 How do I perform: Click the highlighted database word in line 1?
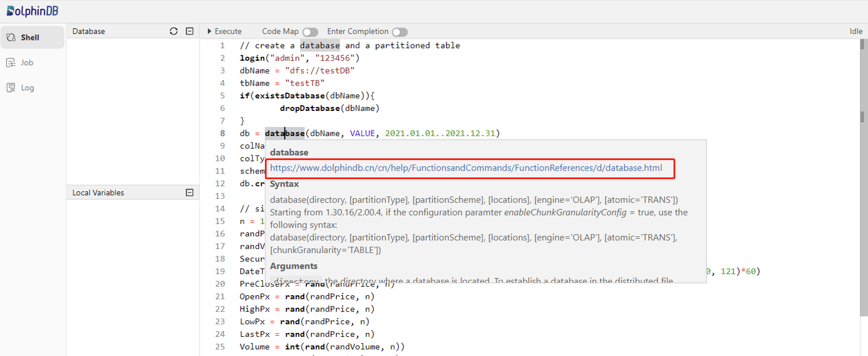click(x=320, y=45)
